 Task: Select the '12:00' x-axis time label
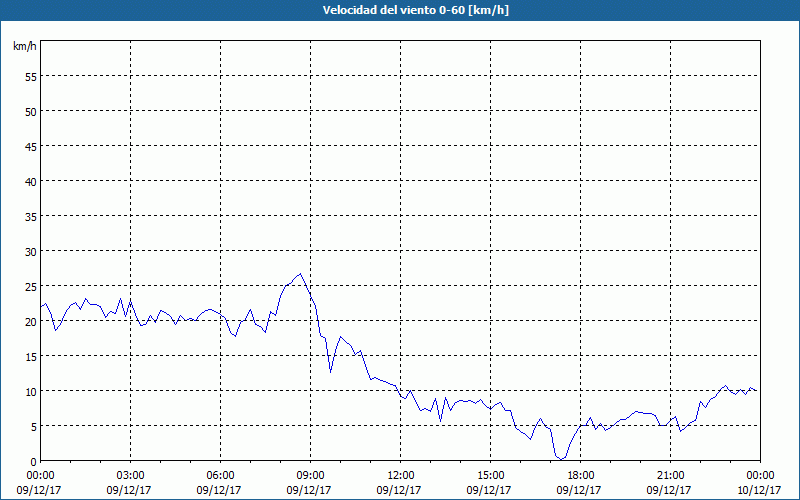pyautogui.click(x=401, y=476)
